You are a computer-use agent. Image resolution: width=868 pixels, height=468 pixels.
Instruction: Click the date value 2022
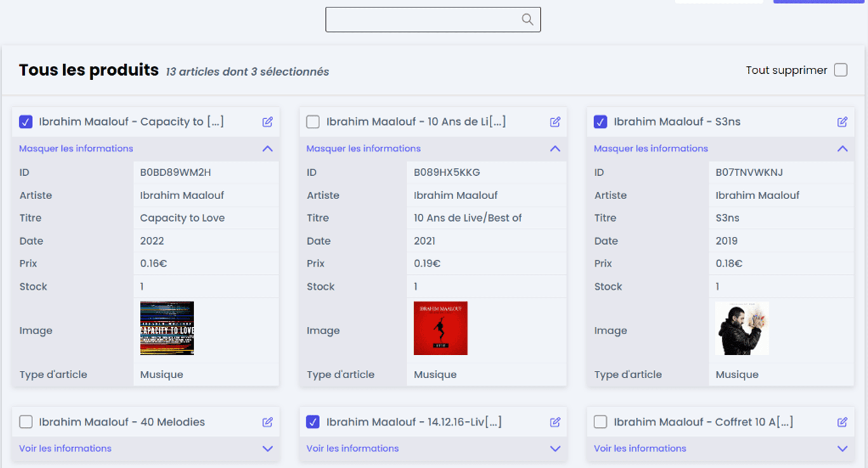click(152, 241)
